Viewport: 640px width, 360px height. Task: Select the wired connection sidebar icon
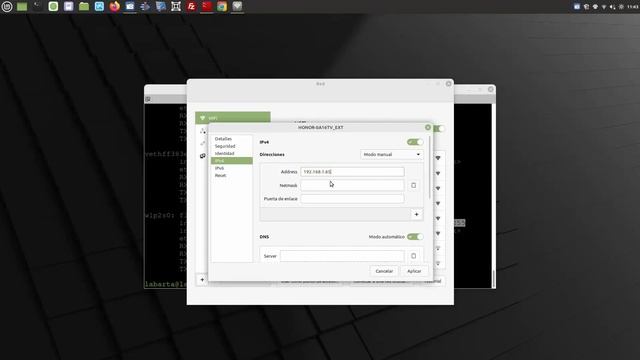click(x=203, y=131)
